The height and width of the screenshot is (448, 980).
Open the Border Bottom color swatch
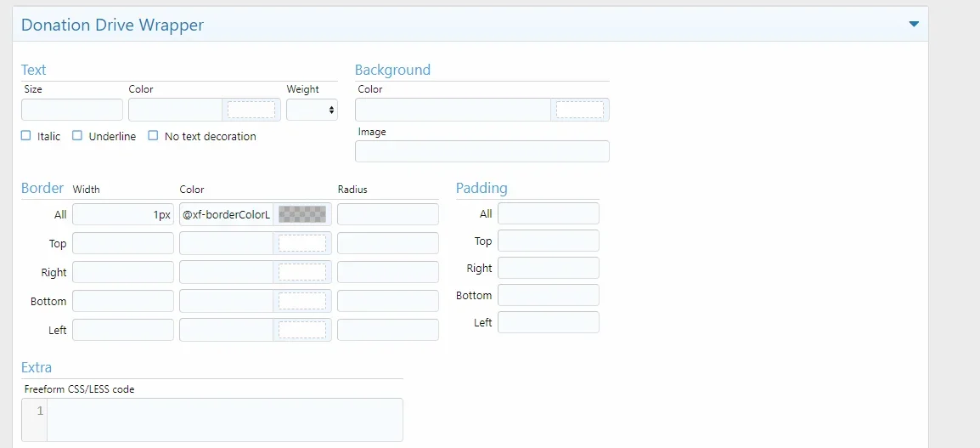(302, 301)
